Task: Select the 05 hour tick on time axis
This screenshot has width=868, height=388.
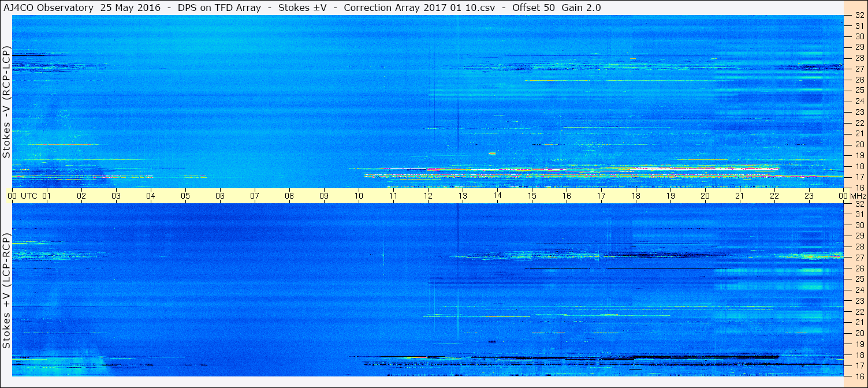Action: 185,196
